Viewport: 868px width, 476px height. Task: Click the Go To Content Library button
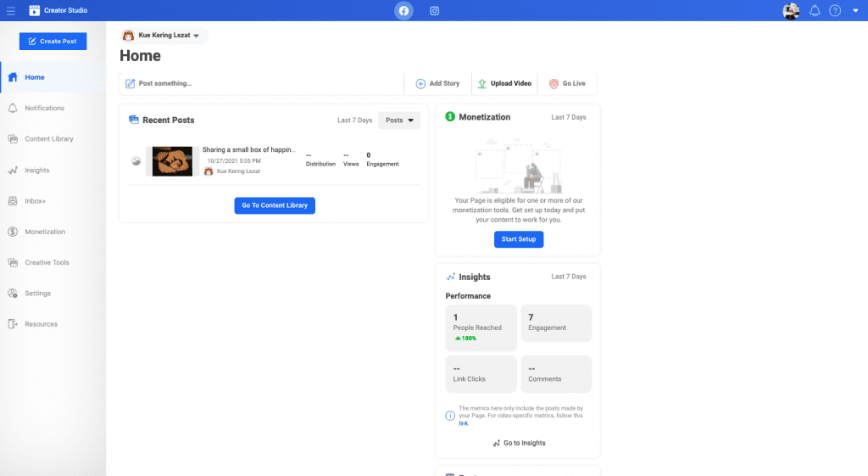[x=275, y=205]
